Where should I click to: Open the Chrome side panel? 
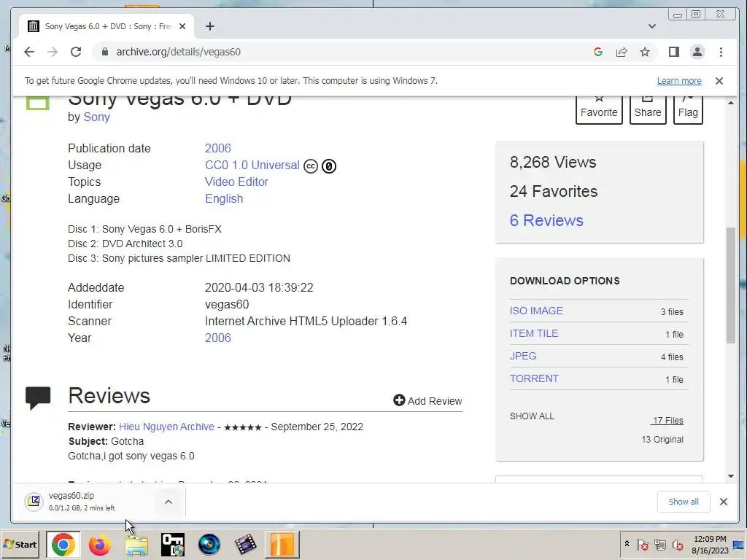(x=673, y=52)
